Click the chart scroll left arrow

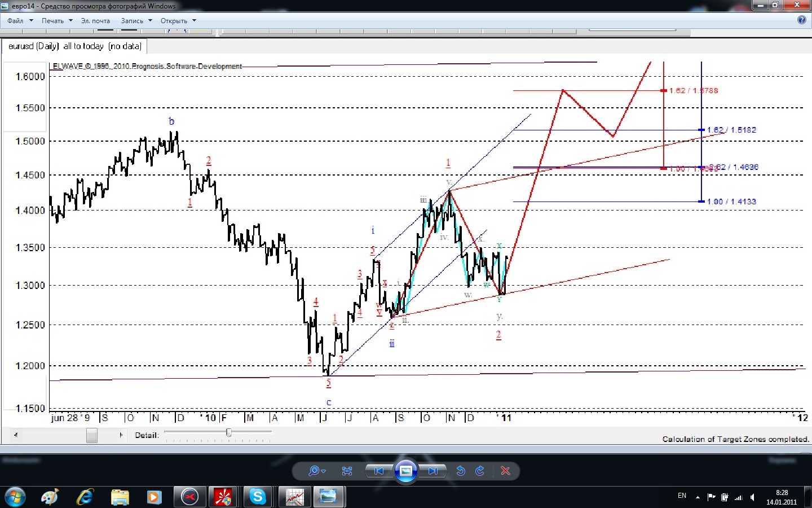[x=16, y=435]
